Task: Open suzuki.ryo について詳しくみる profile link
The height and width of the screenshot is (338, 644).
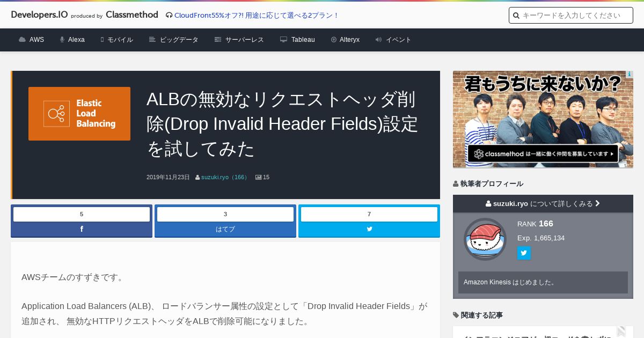Action: pos(543,203)
